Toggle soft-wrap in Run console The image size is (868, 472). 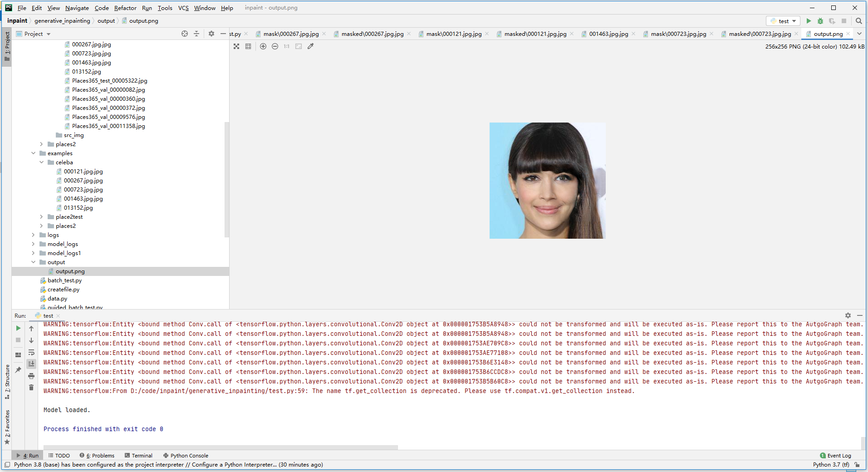click(x=31, y=352)
